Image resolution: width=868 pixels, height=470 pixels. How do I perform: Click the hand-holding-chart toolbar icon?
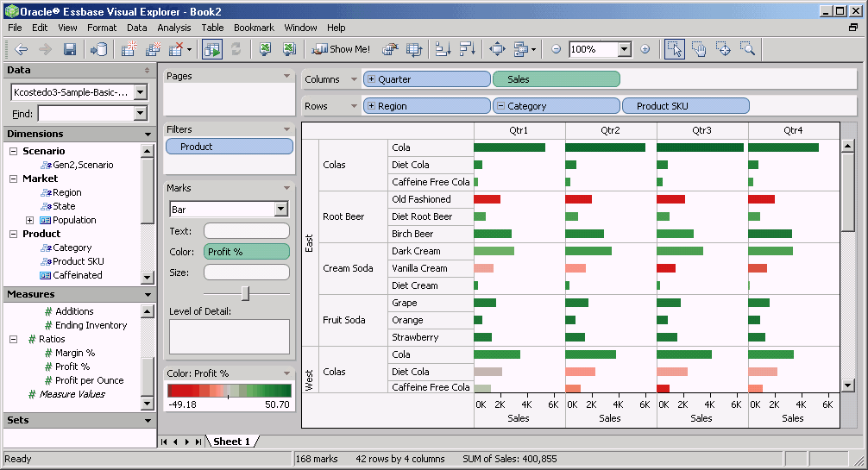(x=390, y=49)
